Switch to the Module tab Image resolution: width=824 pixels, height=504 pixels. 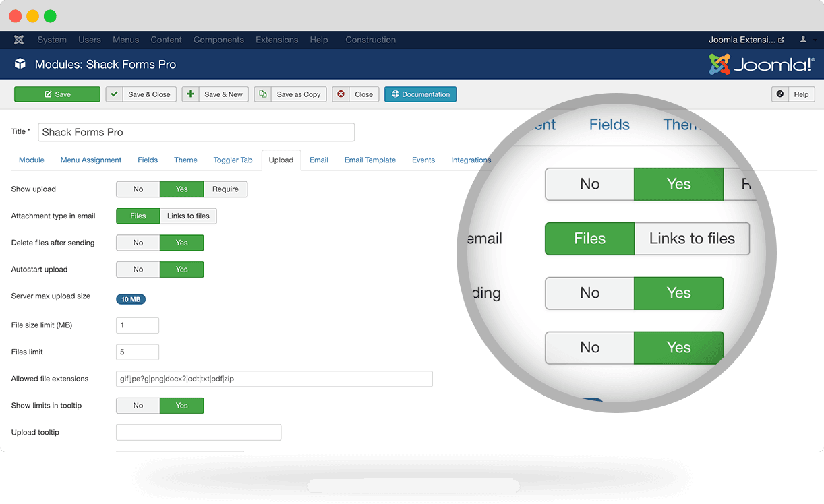pos(32,160)
